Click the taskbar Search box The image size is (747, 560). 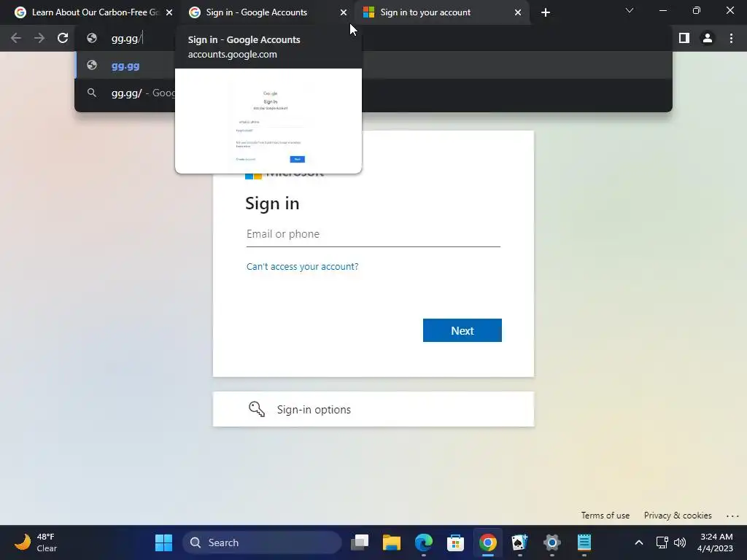262,542
